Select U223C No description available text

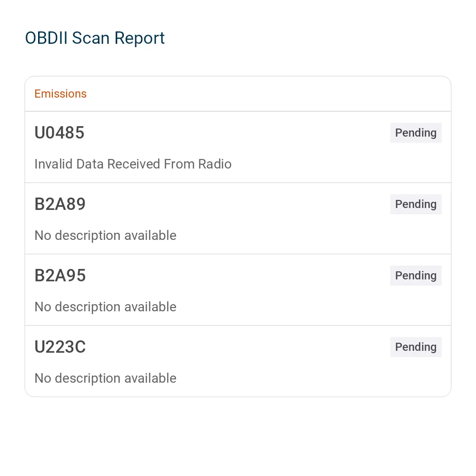coord(105,378)
